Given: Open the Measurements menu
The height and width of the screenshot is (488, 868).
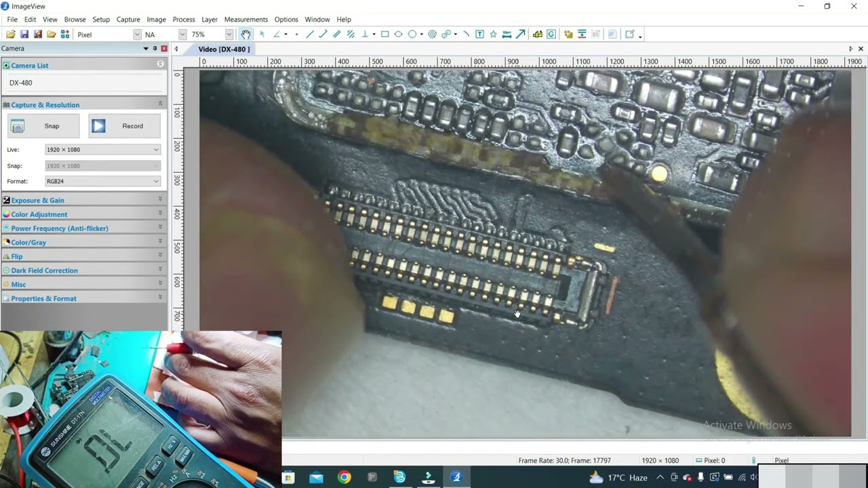Looking at the screenshot, I should [245, 20].
